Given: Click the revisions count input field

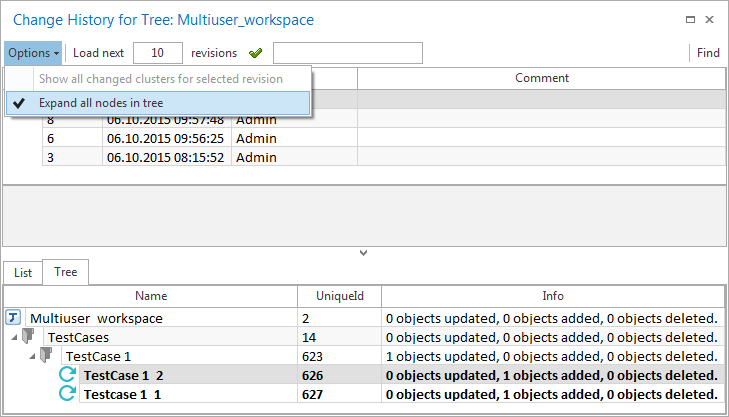Looking at the screenshot, I should (157, 53).
